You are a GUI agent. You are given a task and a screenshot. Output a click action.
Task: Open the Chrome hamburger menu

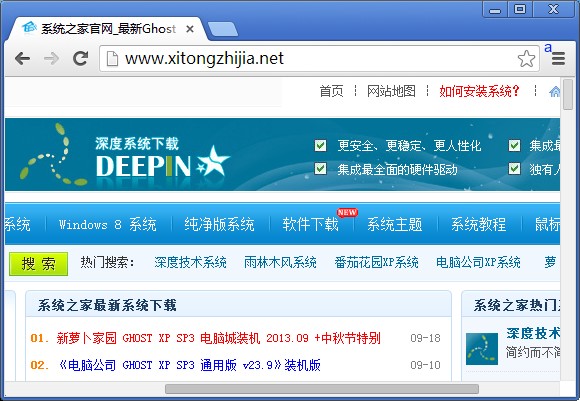(x=558, y=59)
